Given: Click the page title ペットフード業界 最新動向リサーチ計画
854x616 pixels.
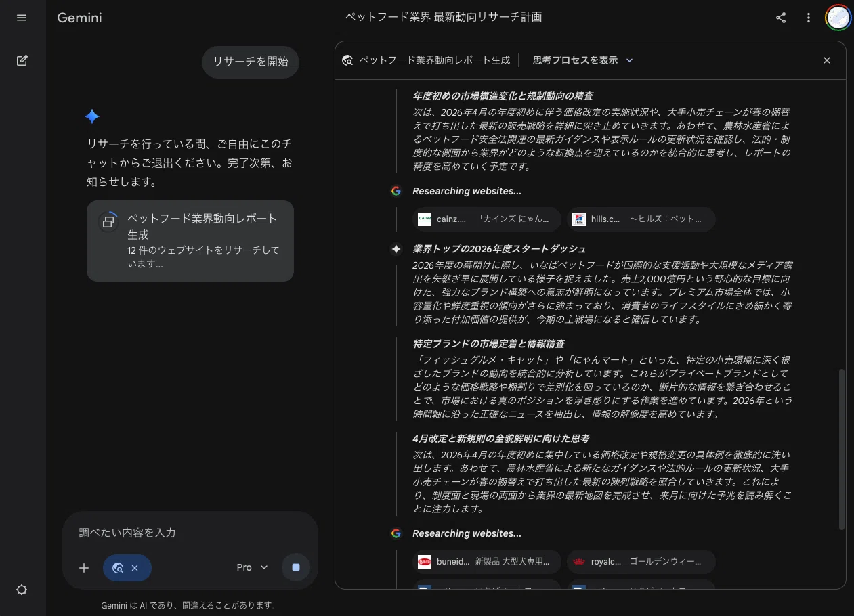Looking at the screenshot, I should click(444, 17).
